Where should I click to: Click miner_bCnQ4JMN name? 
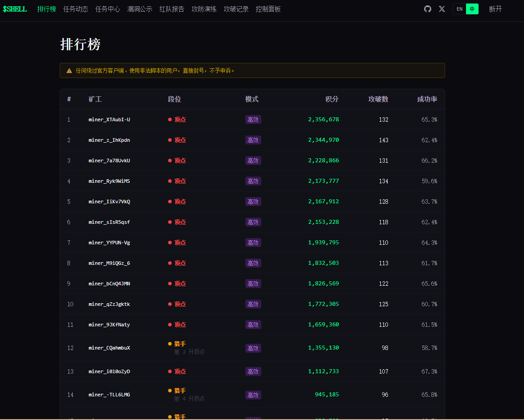coord(109,284)
